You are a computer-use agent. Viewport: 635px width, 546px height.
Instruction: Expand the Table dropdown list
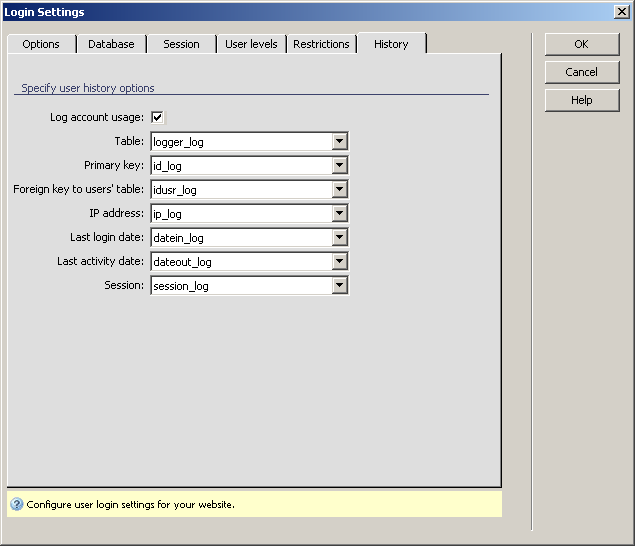(x=340, y=142)
